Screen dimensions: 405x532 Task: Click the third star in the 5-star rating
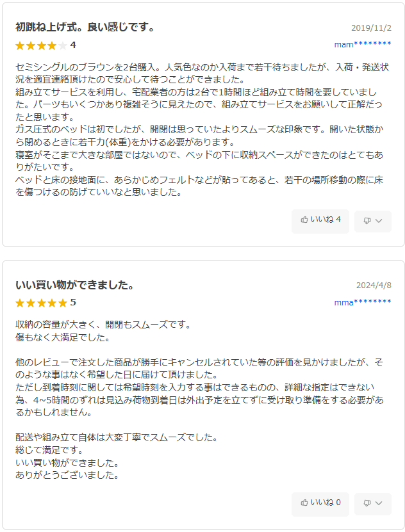(x=41, y=303)
